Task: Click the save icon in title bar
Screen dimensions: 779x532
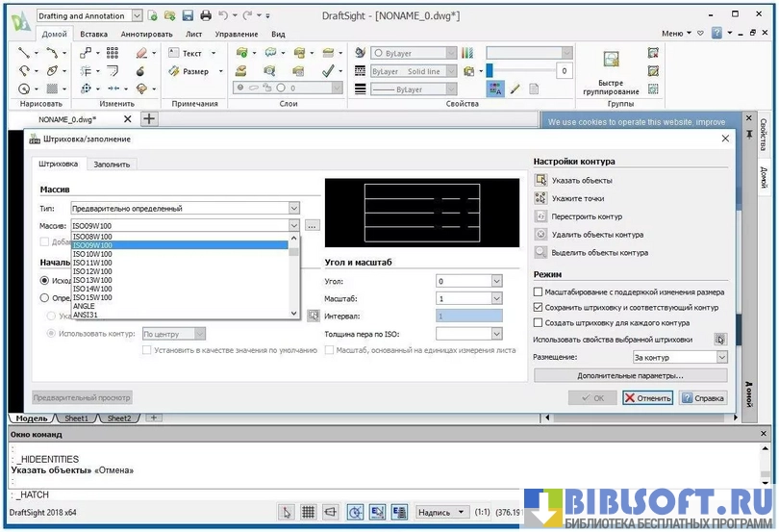Action: pos(188,15)
